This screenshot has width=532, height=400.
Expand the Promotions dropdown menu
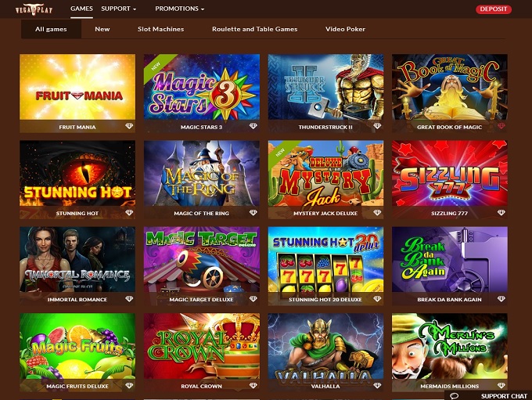click(179, 9)
